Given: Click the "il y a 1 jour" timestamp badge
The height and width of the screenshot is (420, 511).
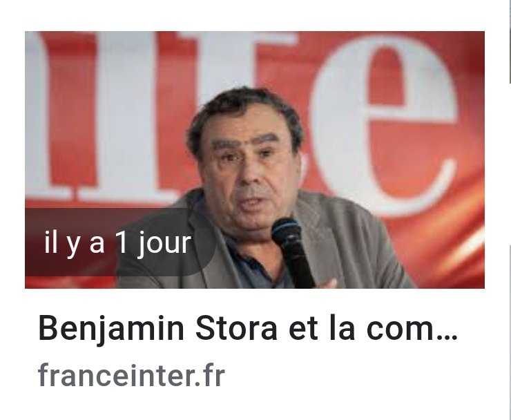Looking at the screenshot, I should point(120,242).
